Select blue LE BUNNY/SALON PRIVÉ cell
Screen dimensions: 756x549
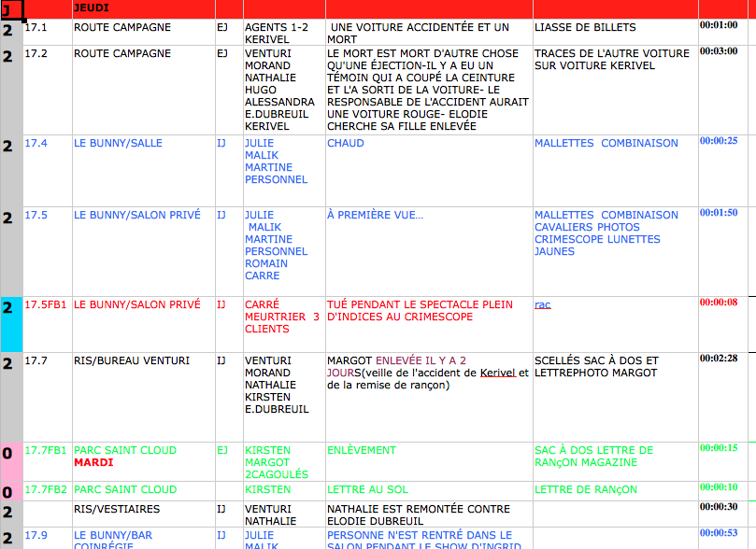coord(144,251)
